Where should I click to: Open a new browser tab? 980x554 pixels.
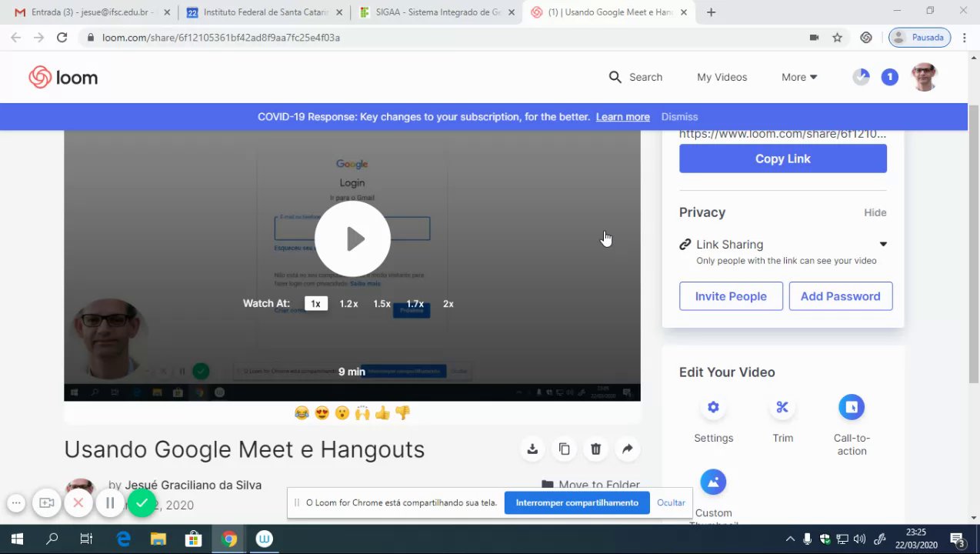coord(711,12)
